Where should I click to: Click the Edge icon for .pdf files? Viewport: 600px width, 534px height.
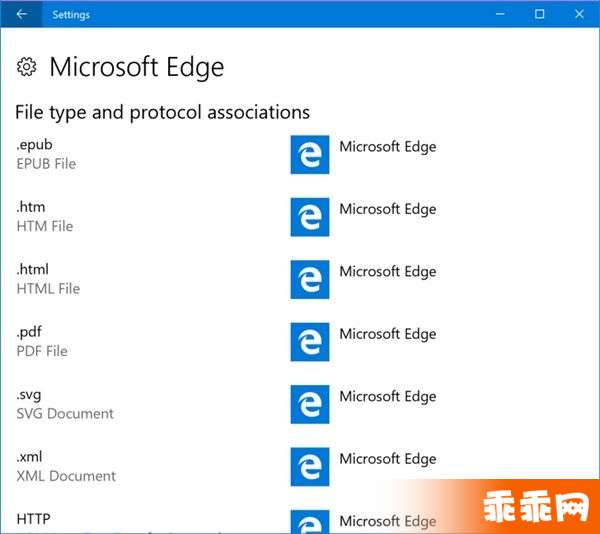tap(310, 342)
